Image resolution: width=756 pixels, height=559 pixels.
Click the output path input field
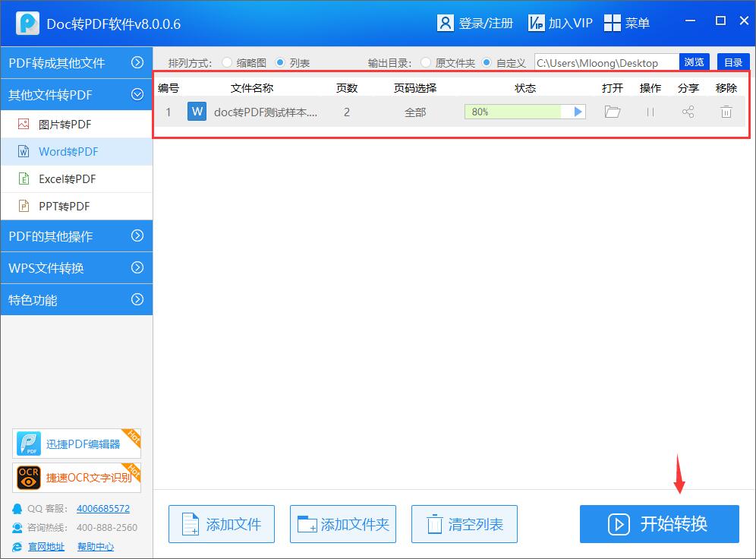pos(606,63)
